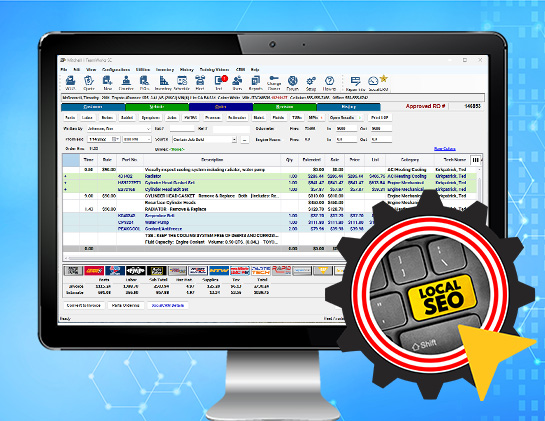This screenshot has height=421, width=545.
Task: Click the Setup gears icon
Action: (x=311, y=83)
